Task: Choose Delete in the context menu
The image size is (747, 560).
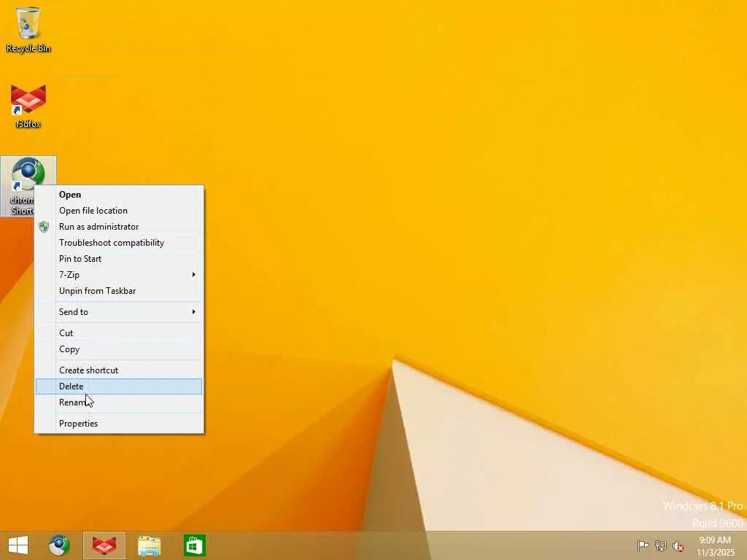Action: click(x=119, y=386)
